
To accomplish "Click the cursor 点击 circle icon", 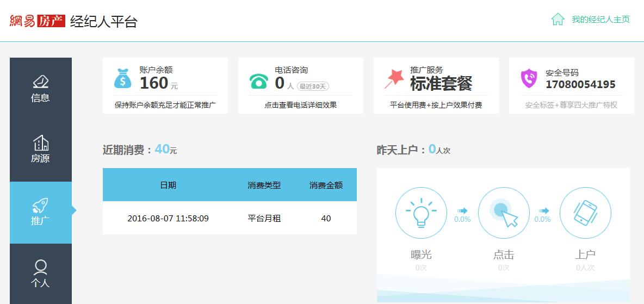I will pyautogui.click(x=503, y=213).
